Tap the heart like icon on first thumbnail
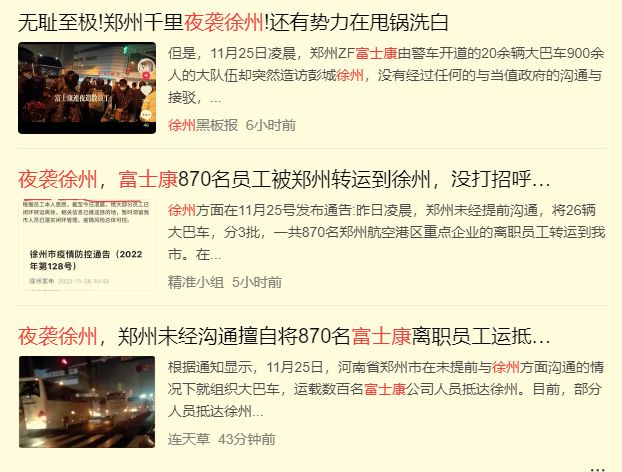The height and width of the screenshot is (472, 622). 146,90
